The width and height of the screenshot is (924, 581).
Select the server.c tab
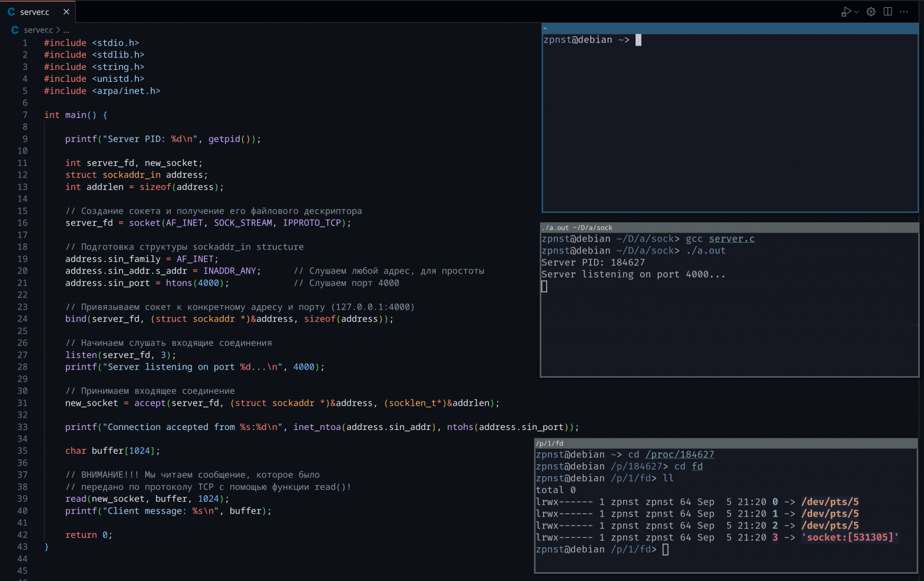[36, 12]
